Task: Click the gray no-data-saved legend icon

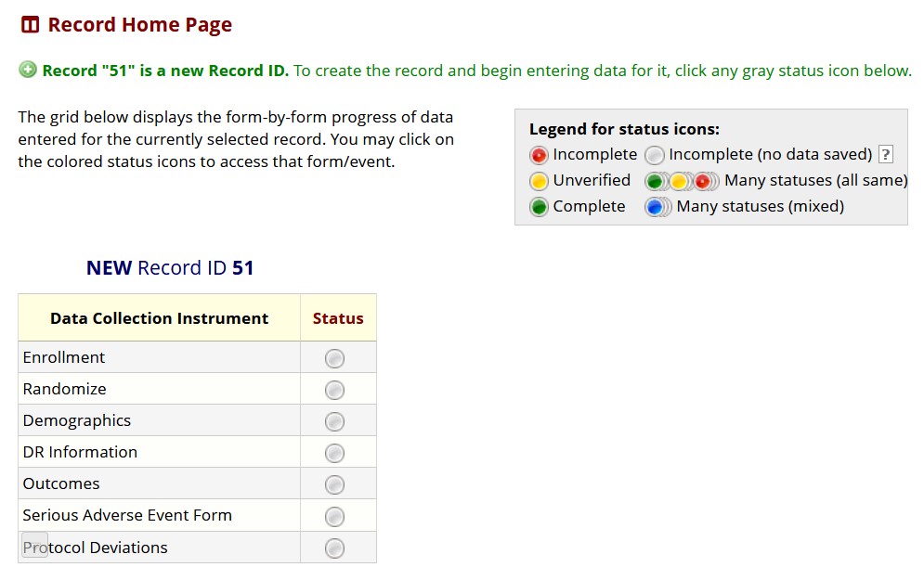Action: click(655, 155)
